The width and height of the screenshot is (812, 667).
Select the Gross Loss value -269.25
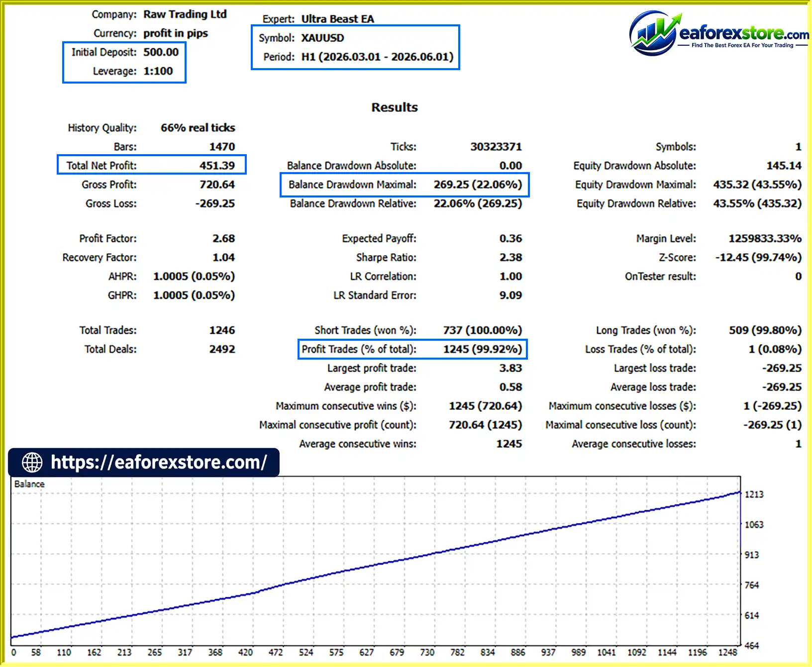click(215, 203)
